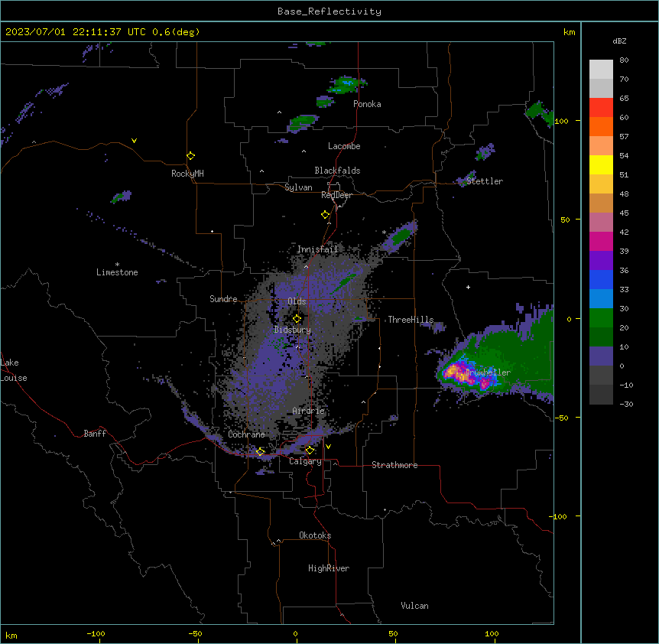Click the Airdrie label
Image resolution: width=659 pixels, height=644 pixels.
click(x=309, y=411)
